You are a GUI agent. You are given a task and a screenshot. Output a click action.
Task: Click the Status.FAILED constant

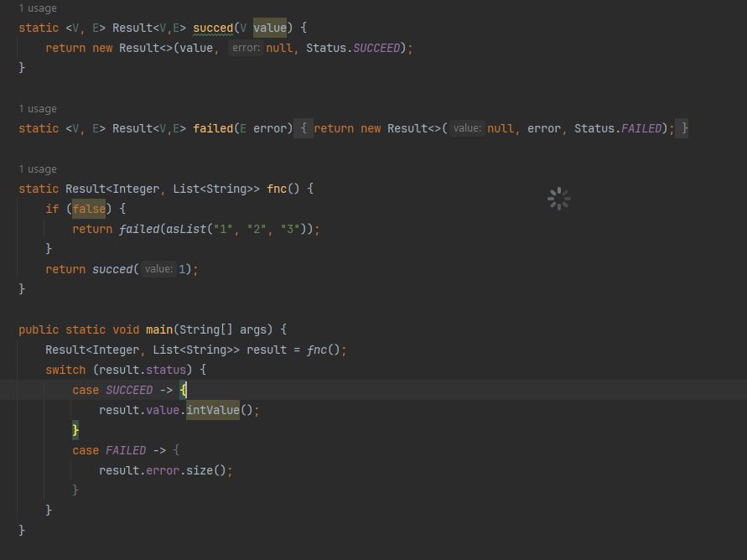[641, 128]
